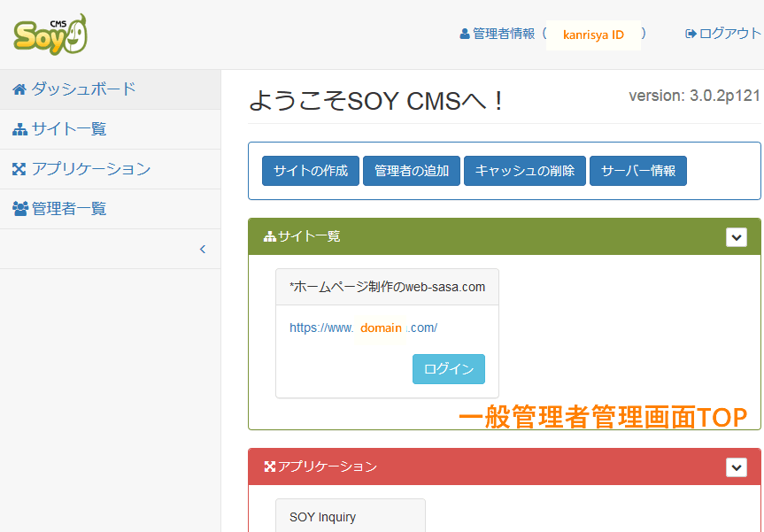Screen dimensions: 764x532
Task: Click the *ホームページ制作のweb-sasa.com card title
Action: tap(388, 287)
